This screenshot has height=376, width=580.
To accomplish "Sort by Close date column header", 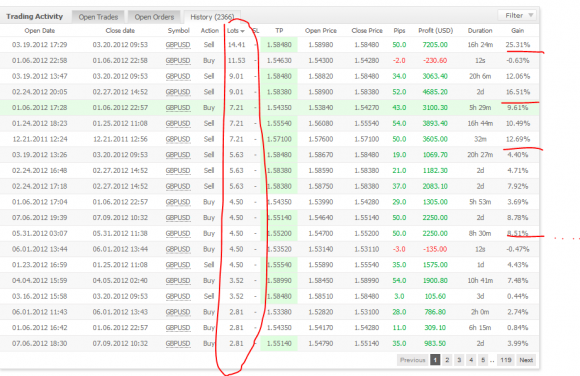I will coord(120,31).
